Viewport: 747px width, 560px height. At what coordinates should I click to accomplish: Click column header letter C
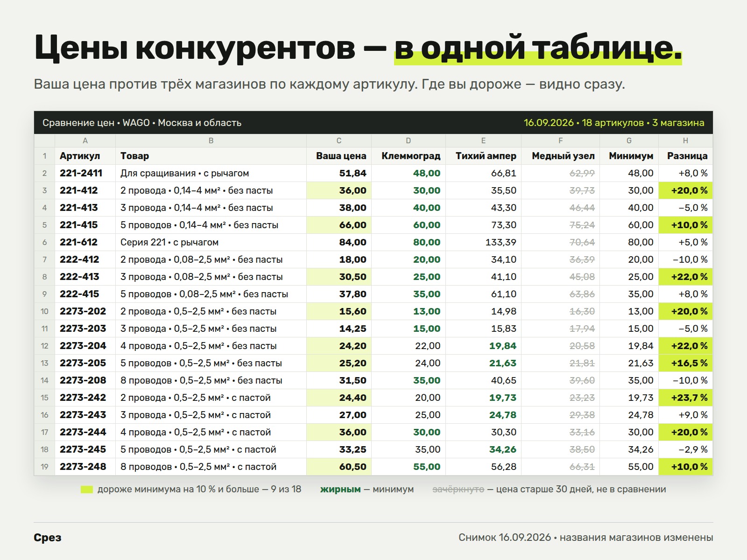pos(339,140)
